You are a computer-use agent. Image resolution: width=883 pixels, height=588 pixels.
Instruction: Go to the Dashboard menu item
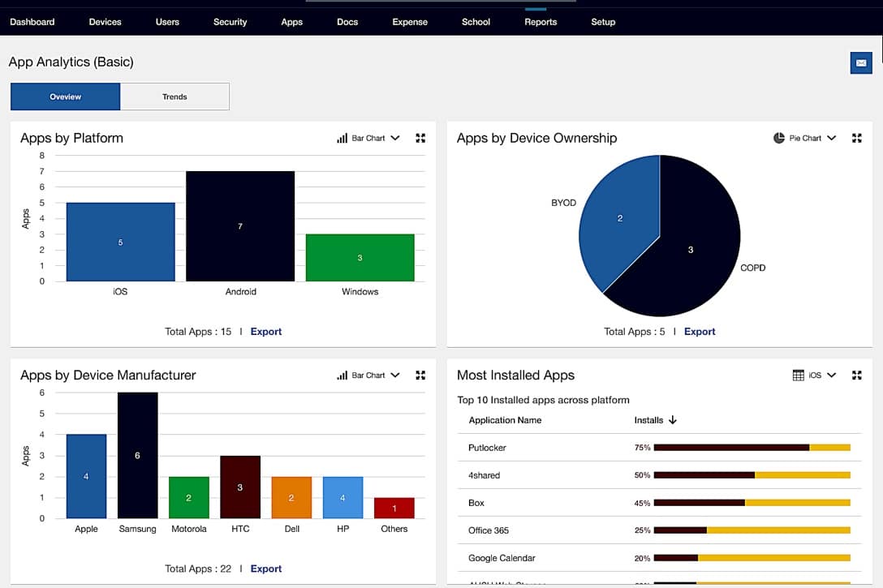(32, 22)
